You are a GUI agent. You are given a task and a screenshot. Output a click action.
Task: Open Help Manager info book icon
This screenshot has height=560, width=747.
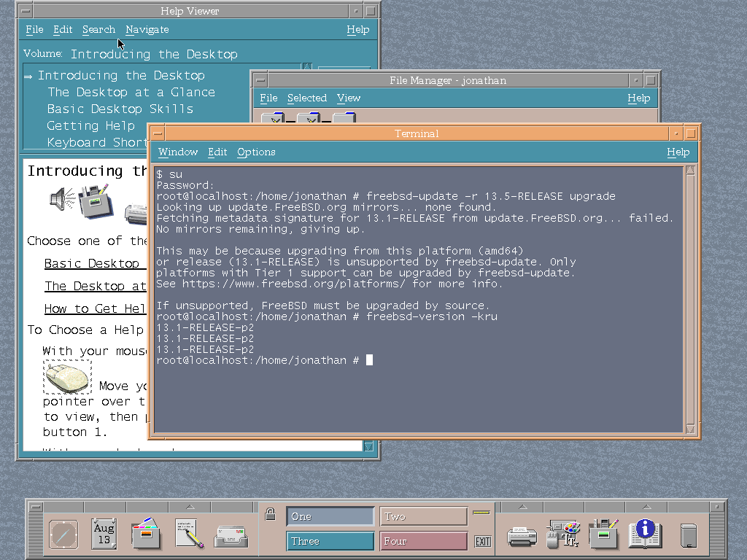click(x=645, y=534)
